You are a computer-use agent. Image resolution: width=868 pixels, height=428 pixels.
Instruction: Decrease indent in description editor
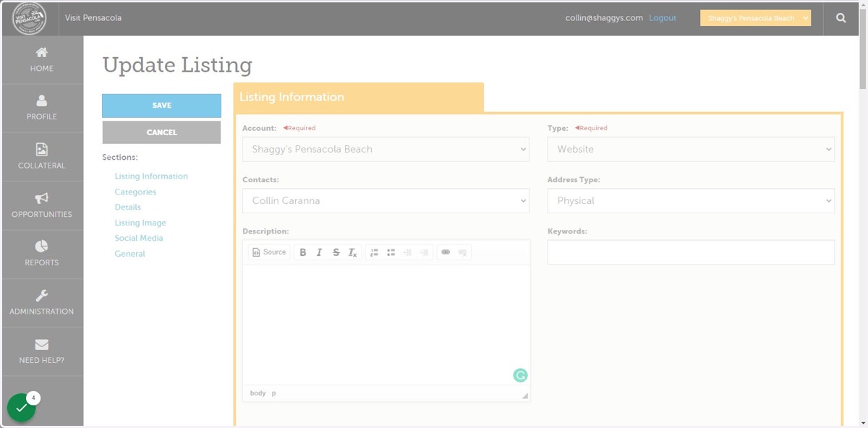point(407,252)
